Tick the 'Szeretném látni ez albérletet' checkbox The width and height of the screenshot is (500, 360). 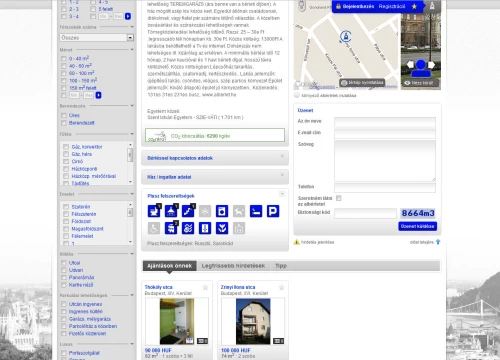pos(339,198)
